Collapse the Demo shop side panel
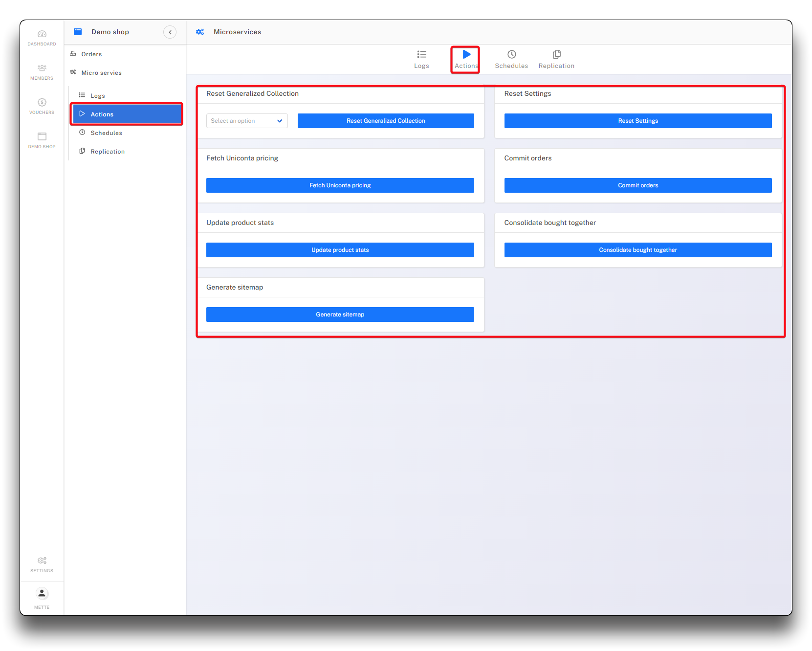This screenshot has width=812, height=651. [x=170, y=32]
